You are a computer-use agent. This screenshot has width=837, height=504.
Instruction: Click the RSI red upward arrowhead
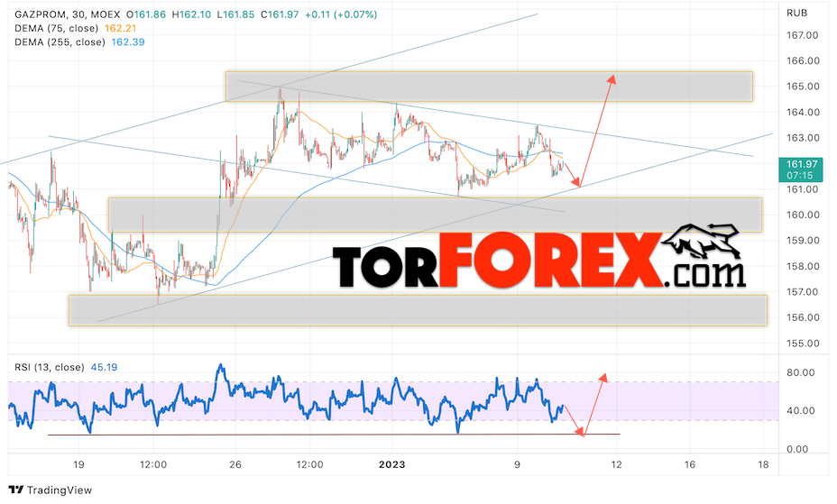[x=603, y=378]
